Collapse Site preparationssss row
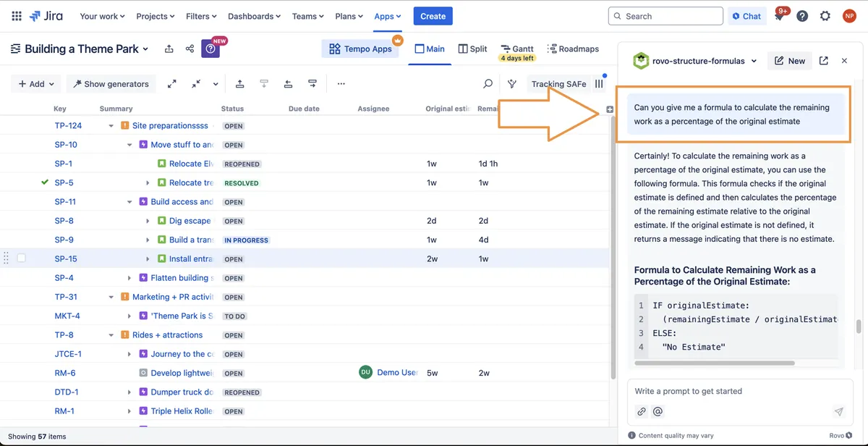 pos(111,125)
